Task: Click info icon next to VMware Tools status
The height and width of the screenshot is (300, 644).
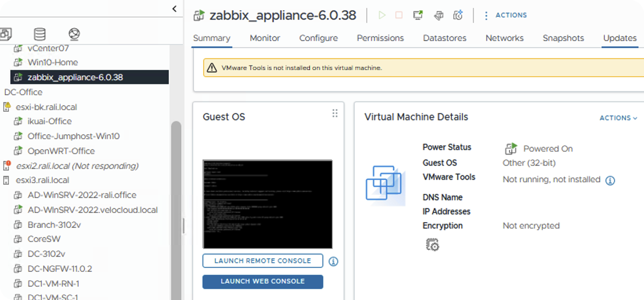Action: pos(610,180)
